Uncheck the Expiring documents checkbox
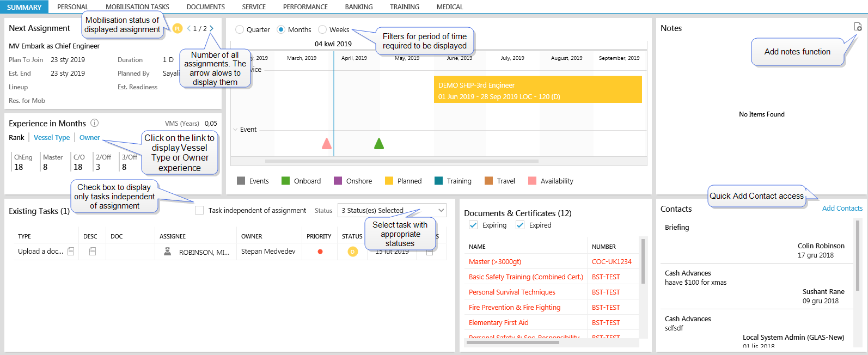This screenshot has height=355, width=868. pos(473,225)
